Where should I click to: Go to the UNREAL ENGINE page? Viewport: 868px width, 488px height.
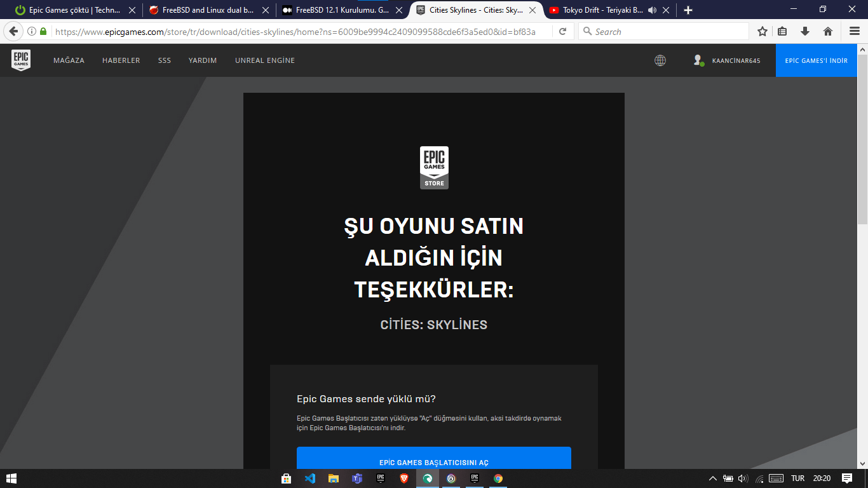265,60
